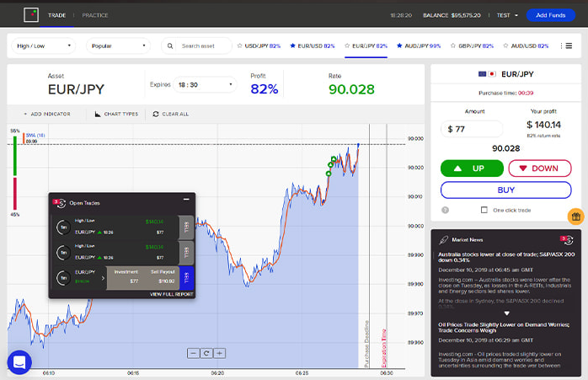Click the Search asset input field
The width and height of the screenshot is (588, 380).
tap(202, 46)
